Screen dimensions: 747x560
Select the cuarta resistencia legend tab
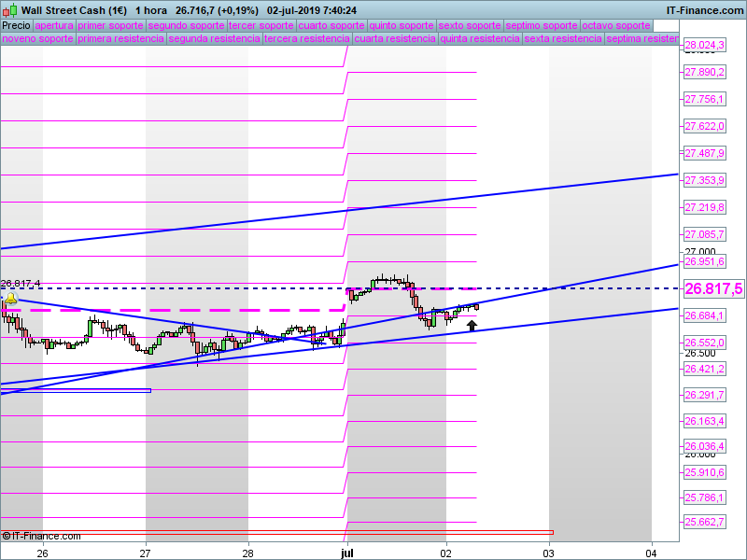[x=395, y=38]
